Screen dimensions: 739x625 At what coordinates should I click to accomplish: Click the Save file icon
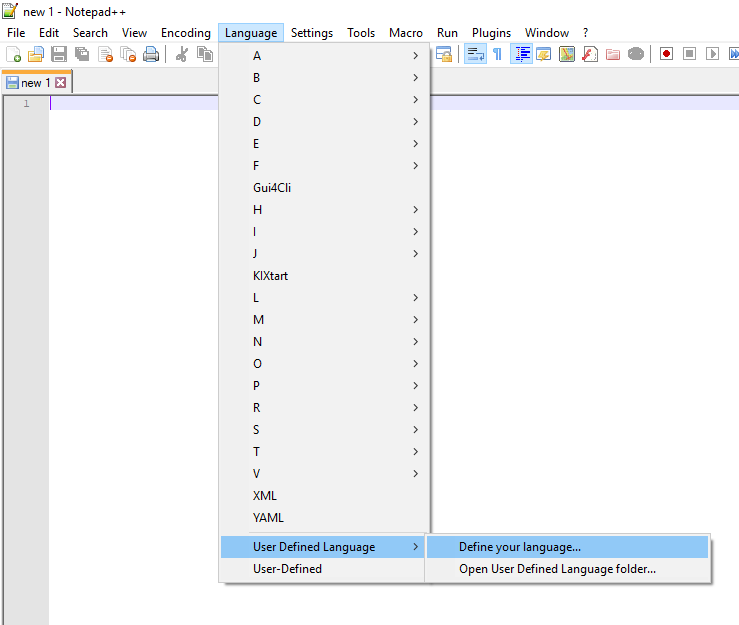[x=59, y=54]
